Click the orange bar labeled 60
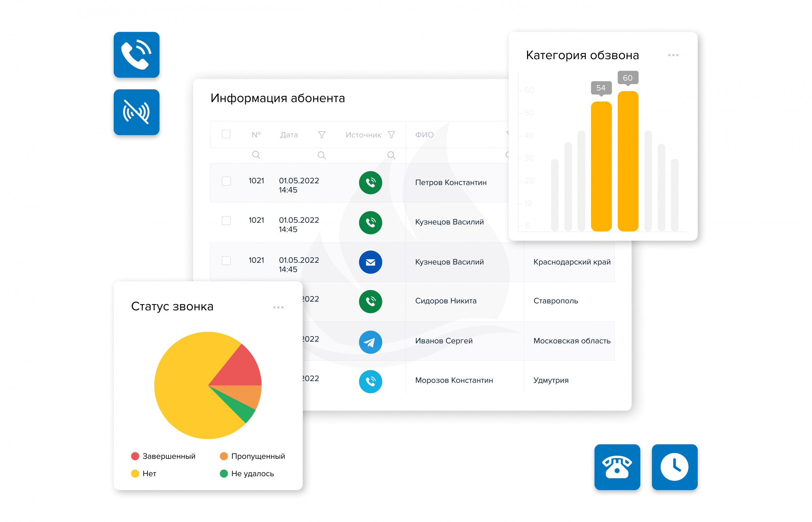 click(627, 161)
